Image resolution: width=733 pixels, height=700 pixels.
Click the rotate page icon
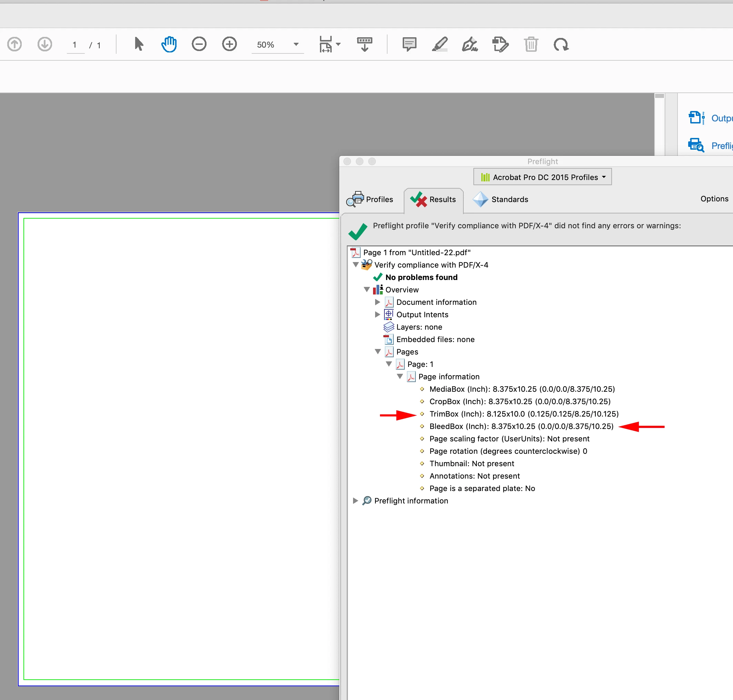coord(561,44)
